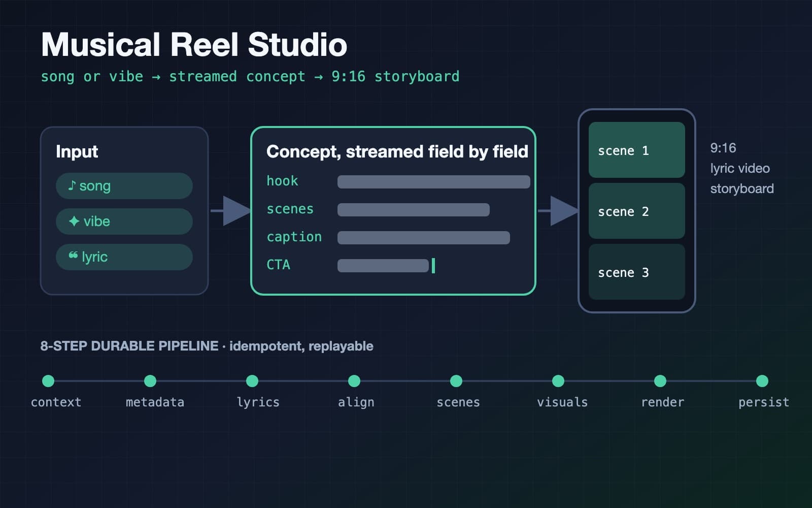Click the 'visuals' step label
Image resolution: width=812 pixels, height=508 pixels.
(562, 402)
